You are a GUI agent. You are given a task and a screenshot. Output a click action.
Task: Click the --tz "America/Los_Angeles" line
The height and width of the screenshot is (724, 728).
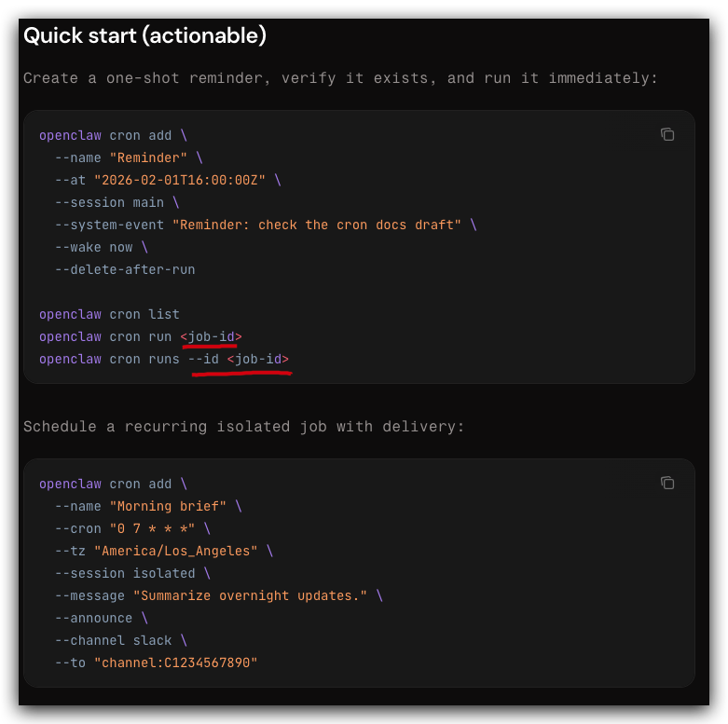(x=164, y=551)
